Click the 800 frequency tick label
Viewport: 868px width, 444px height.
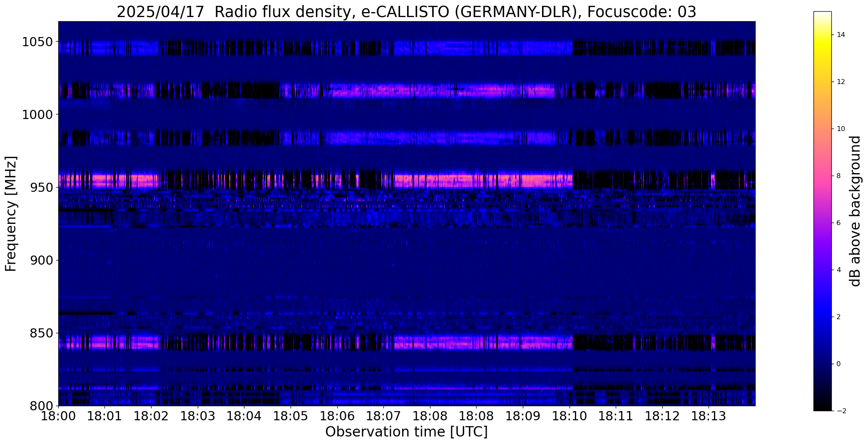[41, 406]
